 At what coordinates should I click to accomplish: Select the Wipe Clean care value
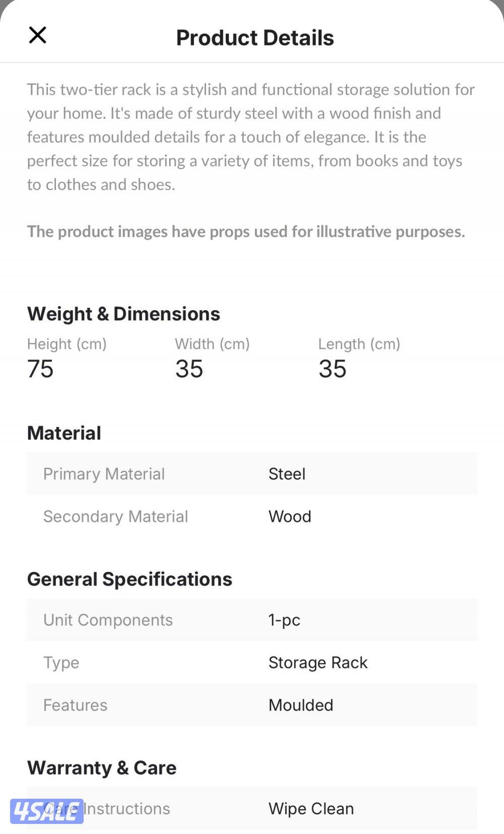click(x=311, y=809)
